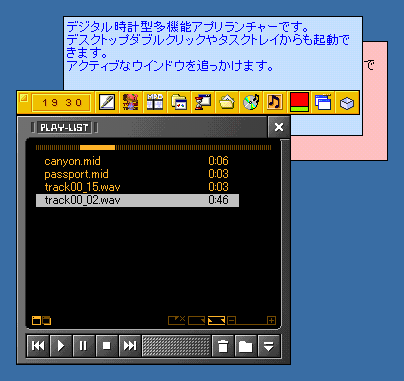The width and height of the screenshot is (404, 381).
Task: Decrease with the minus button in the playlist
Action: pyautogui.click(x=232, y=321)
